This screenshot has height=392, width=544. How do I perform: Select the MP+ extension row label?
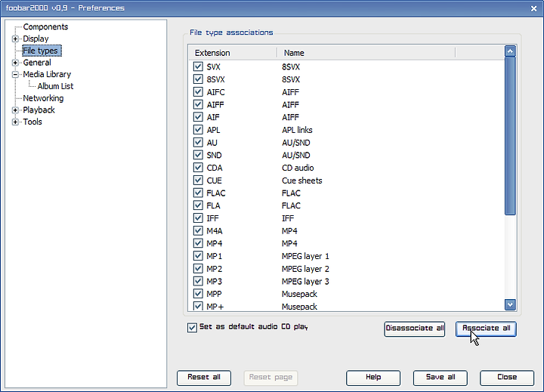pos(215,307)
